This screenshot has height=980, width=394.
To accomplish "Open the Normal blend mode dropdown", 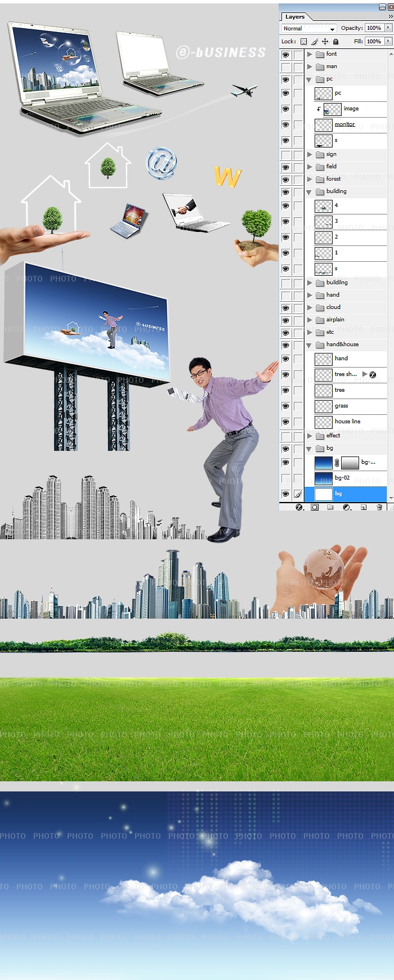I will [309, 28].
